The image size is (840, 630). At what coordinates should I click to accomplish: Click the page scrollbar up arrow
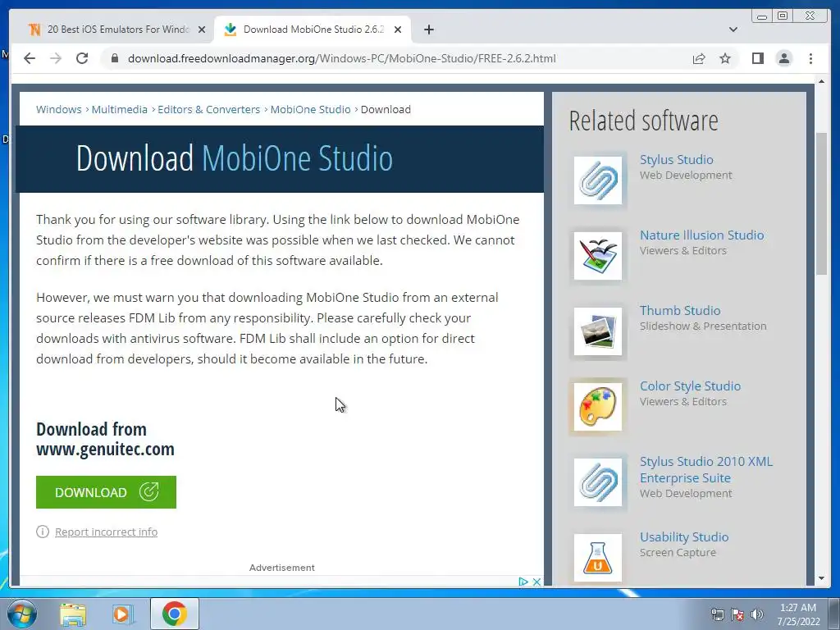pyautogui.click(x=821, y=81)
